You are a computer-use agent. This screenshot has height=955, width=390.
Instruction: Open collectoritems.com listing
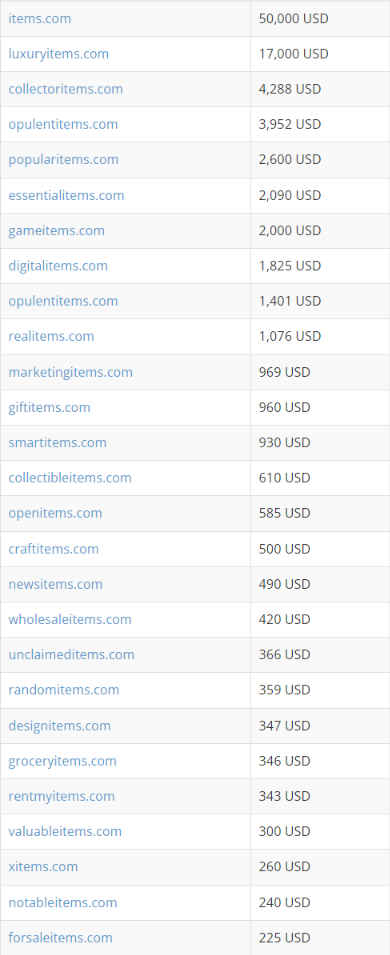pyautogui.click(x=65, y=89)
